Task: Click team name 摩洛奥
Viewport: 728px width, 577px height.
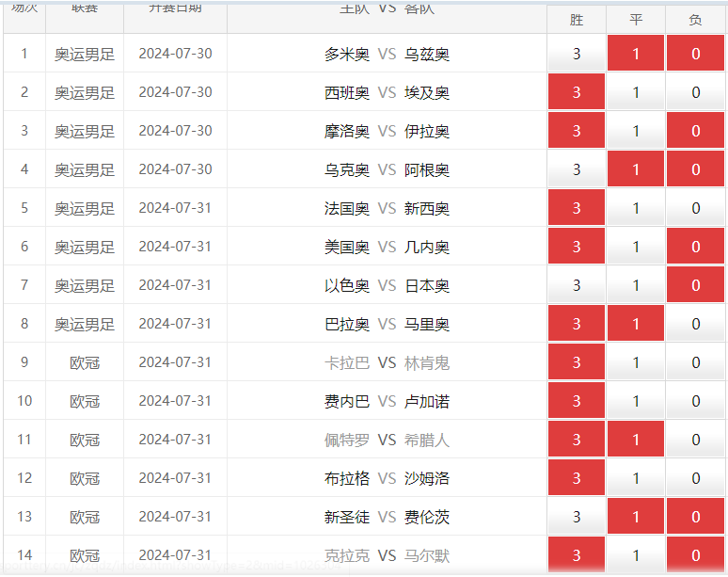Action: [347, 132]
